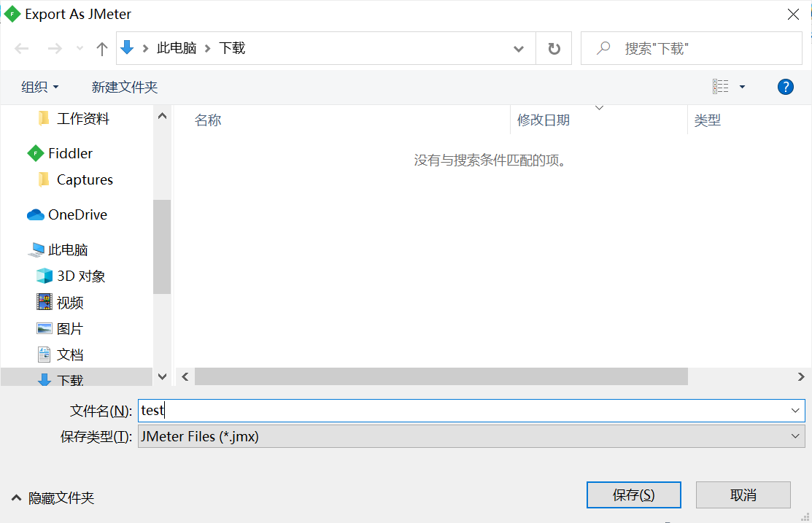This screenshot has width=812, height=523.
Task: Collapse folders with 隐藏文件夹
Action: tap(53, 497)
